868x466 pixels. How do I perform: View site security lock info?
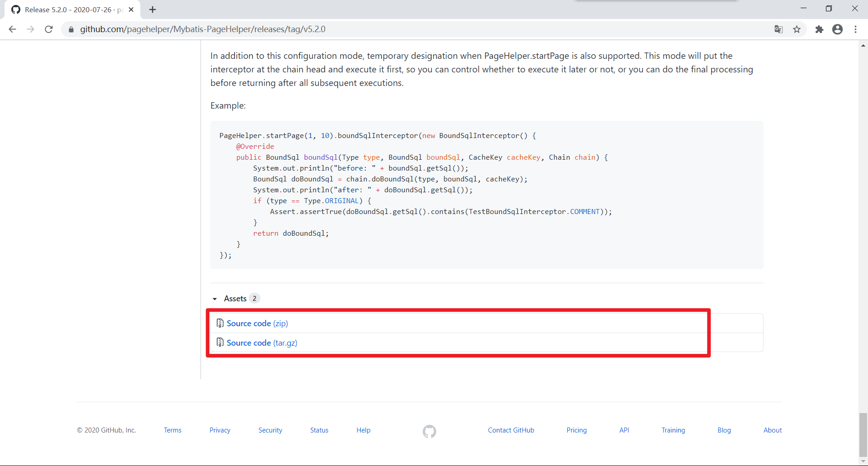(x=71, y=29)
